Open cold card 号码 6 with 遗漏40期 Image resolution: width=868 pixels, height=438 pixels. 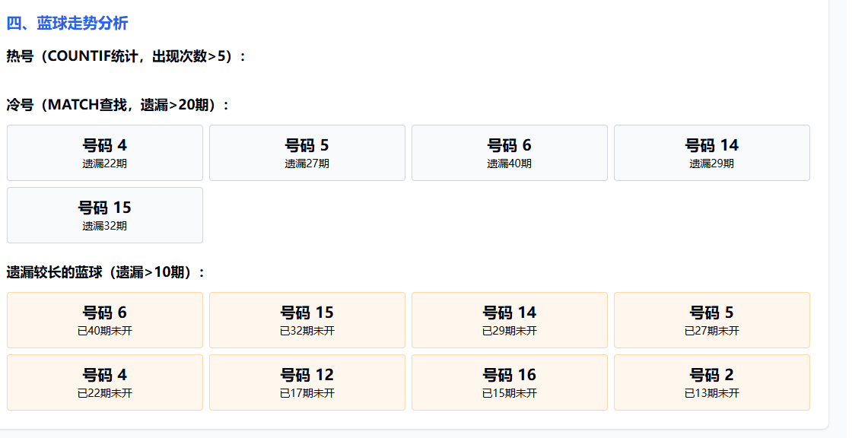510,152
